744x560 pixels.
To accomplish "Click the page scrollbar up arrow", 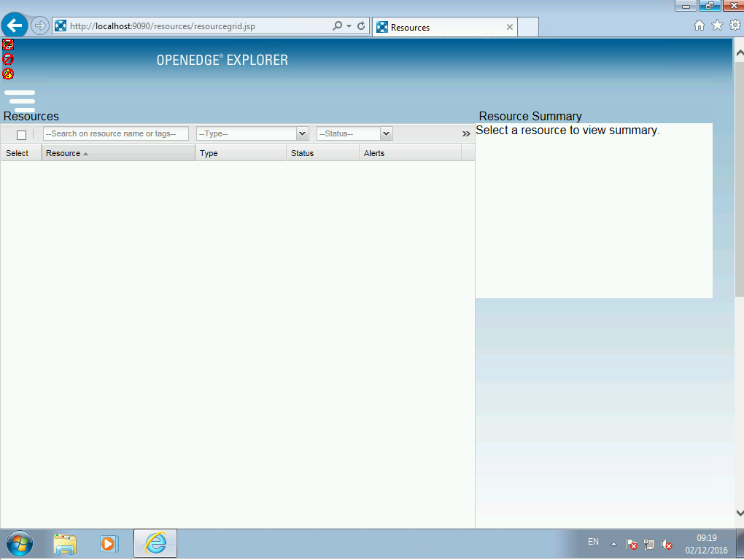I will pyautogui.click(x=739, y=53).
